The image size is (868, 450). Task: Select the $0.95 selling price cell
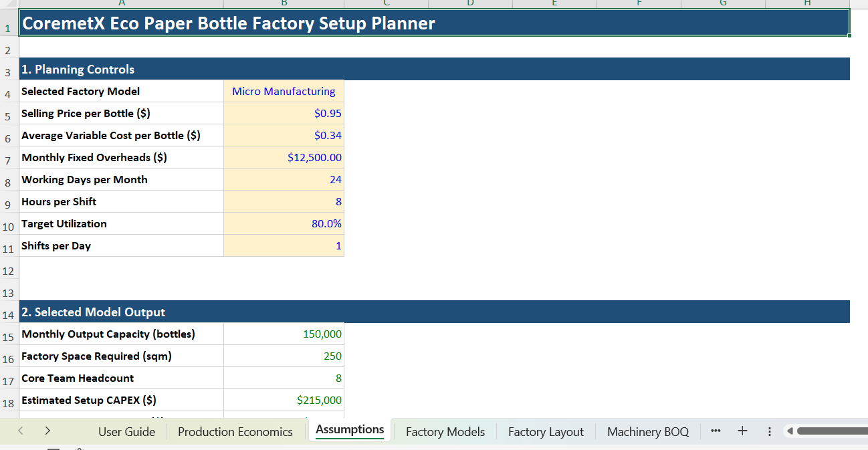284,113
